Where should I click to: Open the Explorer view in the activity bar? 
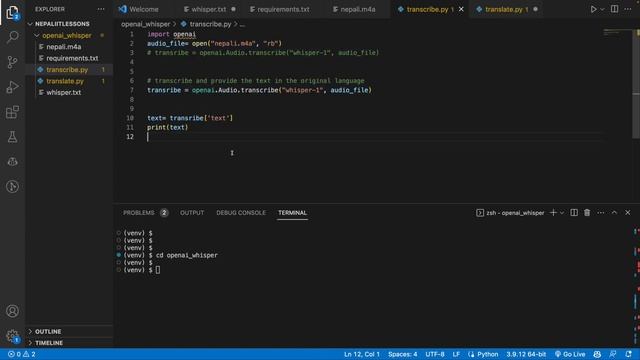(12, 12)
